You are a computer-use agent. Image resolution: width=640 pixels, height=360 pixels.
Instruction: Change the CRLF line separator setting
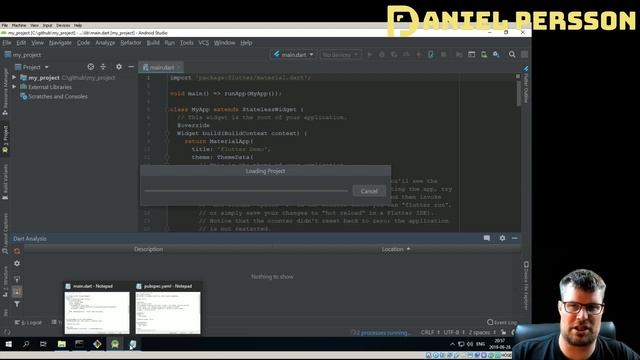pos(430,333)
